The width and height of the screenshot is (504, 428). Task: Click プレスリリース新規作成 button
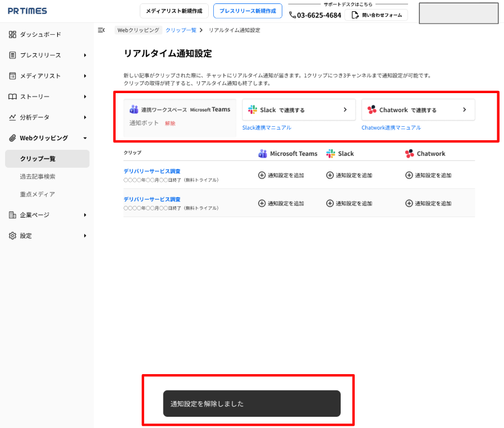(x=248, y=11)
